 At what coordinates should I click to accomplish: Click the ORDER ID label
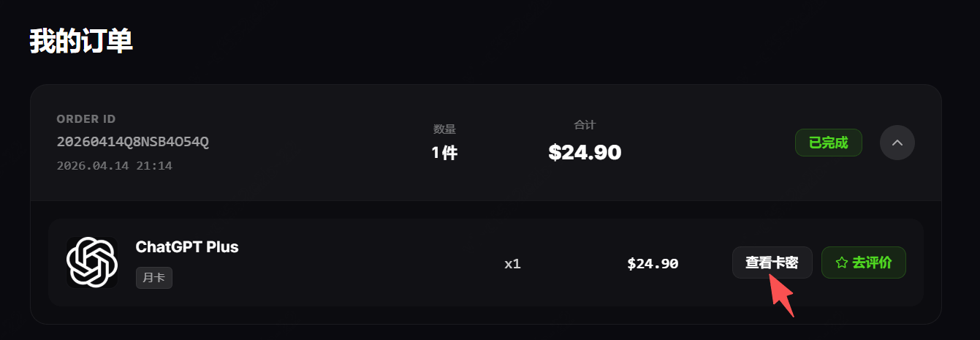click(86, 119)
